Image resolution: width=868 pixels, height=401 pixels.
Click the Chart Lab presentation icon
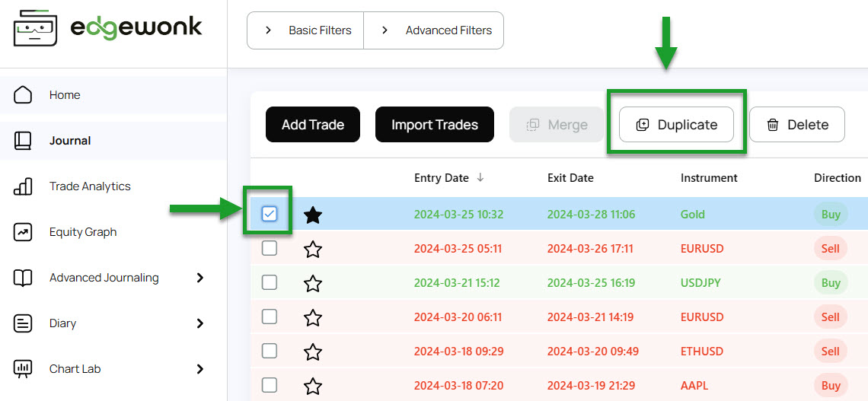tap(23, 369)
